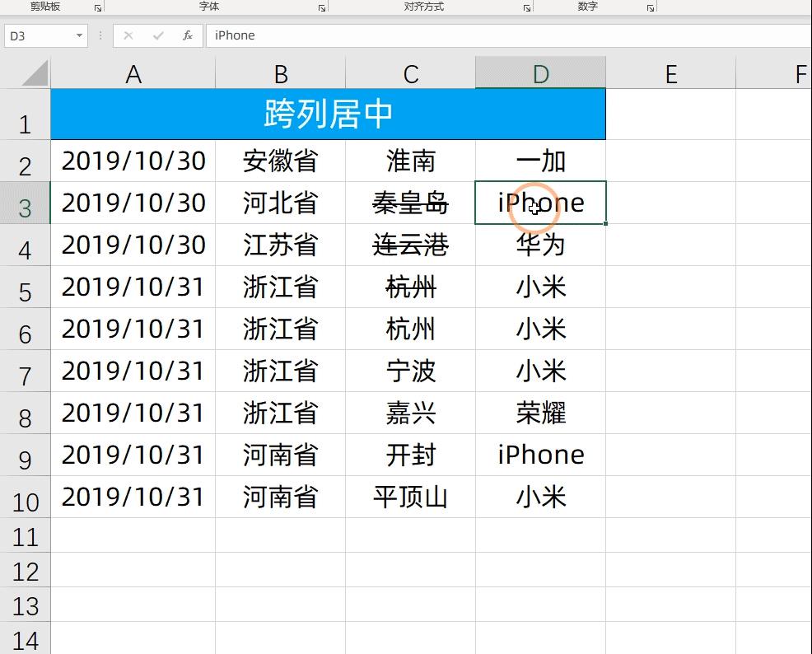This screenshot has height=654, width=812.
Task: Click the Cancel cross in the formula bar
Action: [x=128, y=35]
